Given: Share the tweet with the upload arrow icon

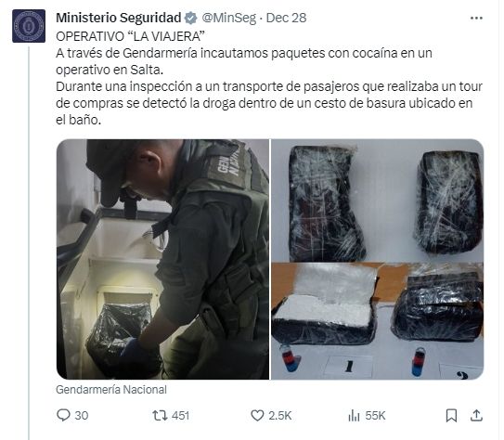Looking at the screenshot, I should coord(476,416).
